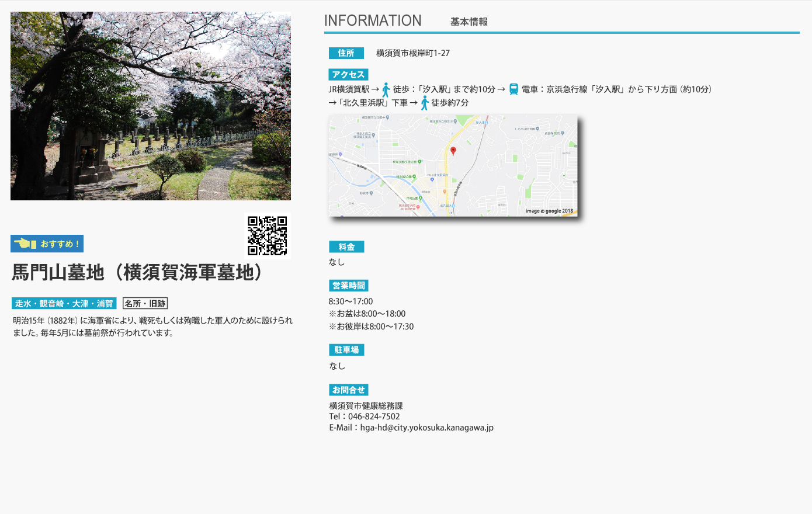Click the INFORMATION heading
Image resolution: width=812 pixels, height=514 pixels.
(x=373, y=21)
